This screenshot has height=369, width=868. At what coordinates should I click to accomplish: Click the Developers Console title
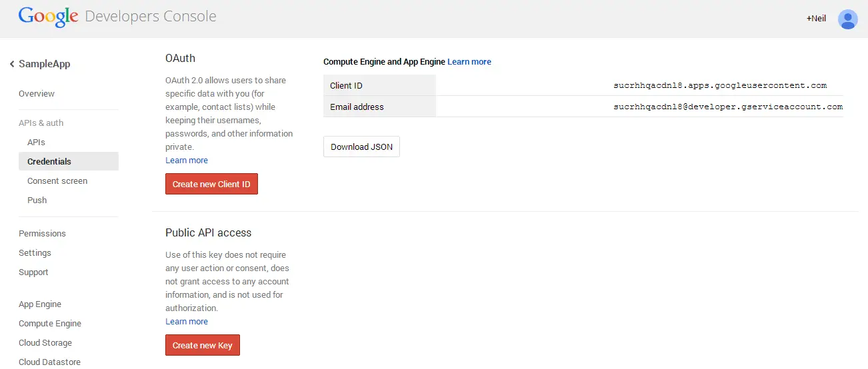pyautogui.click(x=151, y=17)
